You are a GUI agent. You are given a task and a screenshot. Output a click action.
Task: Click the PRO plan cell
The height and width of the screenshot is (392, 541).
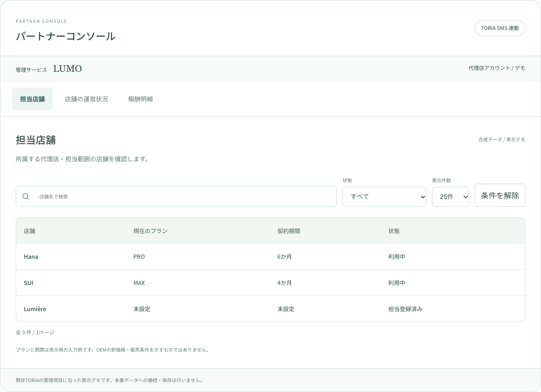[x=139, y=257]
